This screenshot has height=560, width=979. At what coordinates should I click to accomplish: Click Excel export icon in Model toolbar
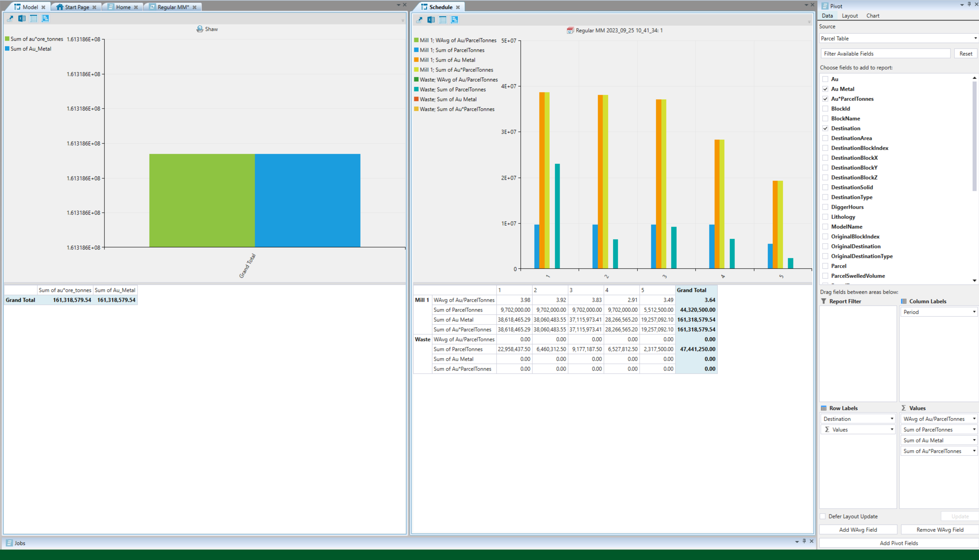tap(22, 18)
